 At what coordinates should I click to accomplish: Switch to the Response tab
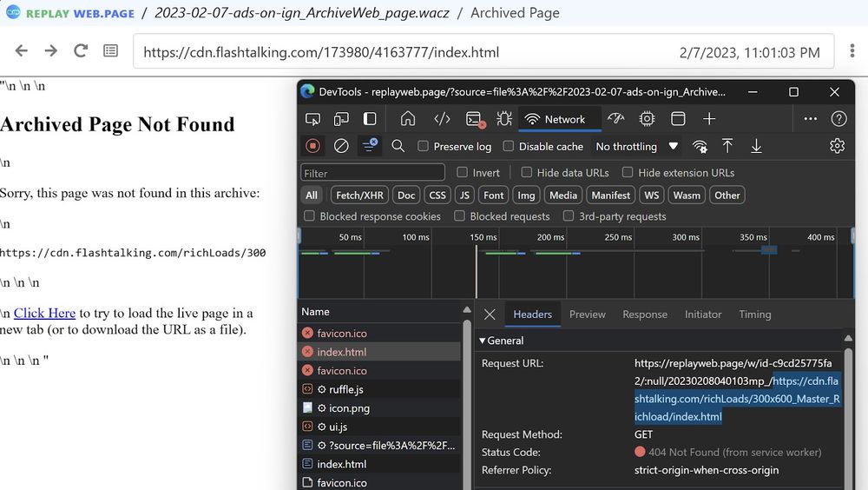pyautogui.click(x=645, y=315)
